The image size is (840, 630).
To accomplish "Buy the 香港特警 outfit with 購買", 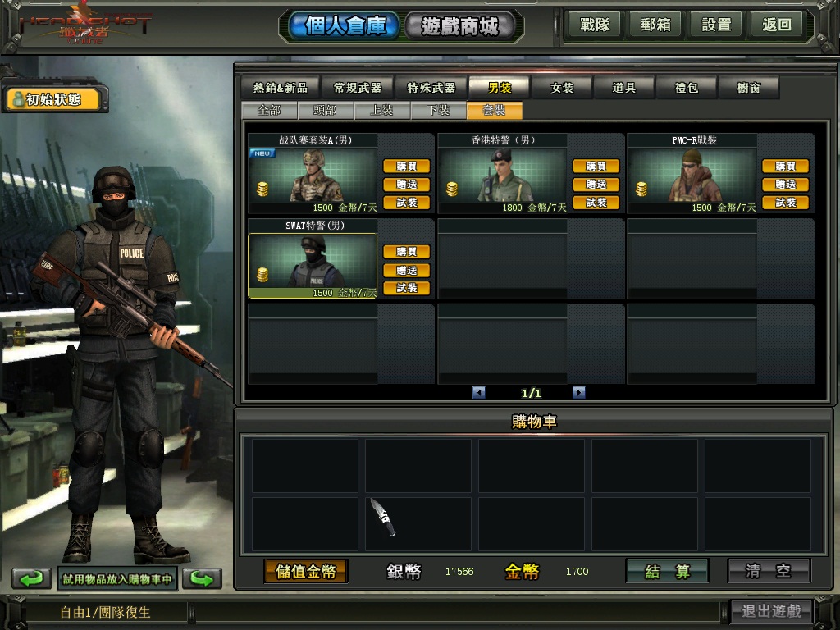I will coord(596,166).
